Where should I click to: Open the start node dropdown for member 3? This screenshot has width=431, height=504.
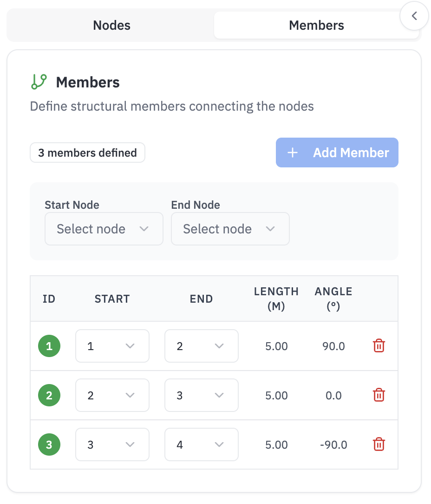(x=112, y=444)
